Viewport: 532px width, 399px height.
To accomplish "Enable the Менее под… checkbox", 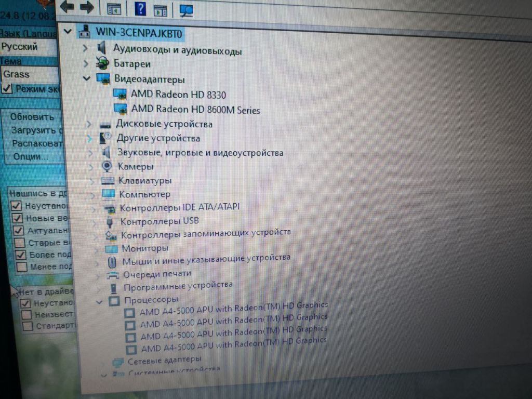I will tap(22, 267).
